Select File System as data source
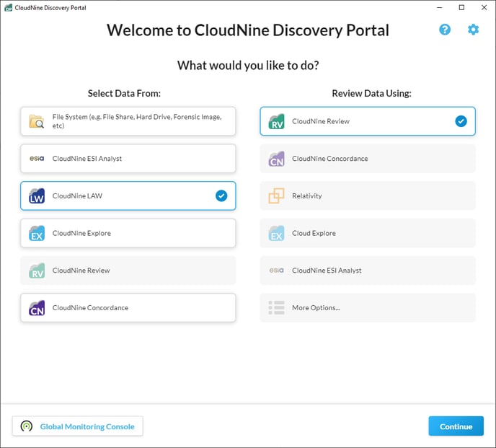Viewport: 496px width, 448px height. pyautogui.click(x=128, y=121)
